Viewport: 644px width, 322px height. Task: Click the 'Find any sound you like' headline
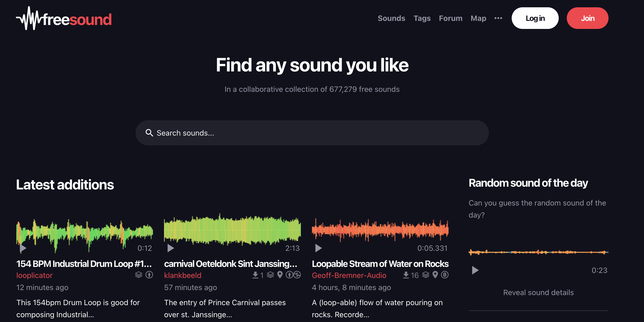312,65
